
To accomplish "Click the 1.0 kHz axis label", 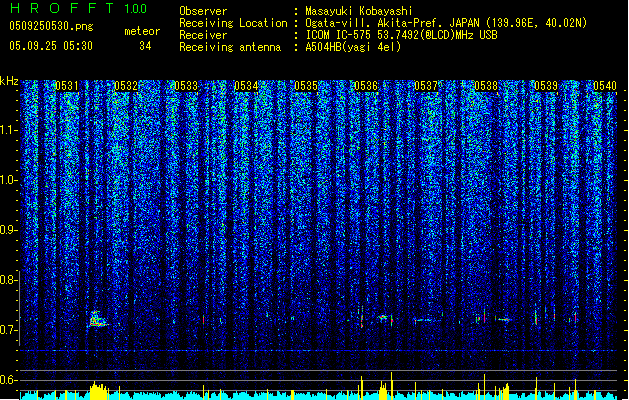I will point(9,180).
